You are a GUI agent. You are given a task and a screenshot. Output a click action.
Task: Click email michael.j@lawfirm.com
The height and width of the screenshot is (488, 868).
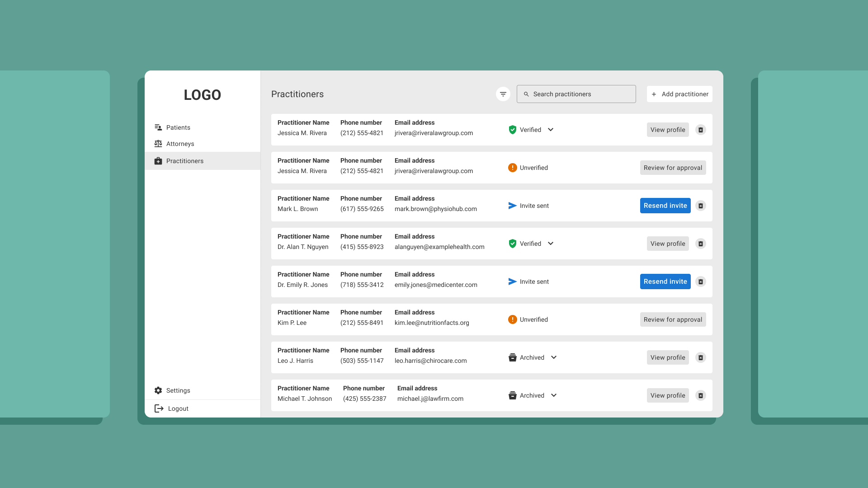[430, 399]
